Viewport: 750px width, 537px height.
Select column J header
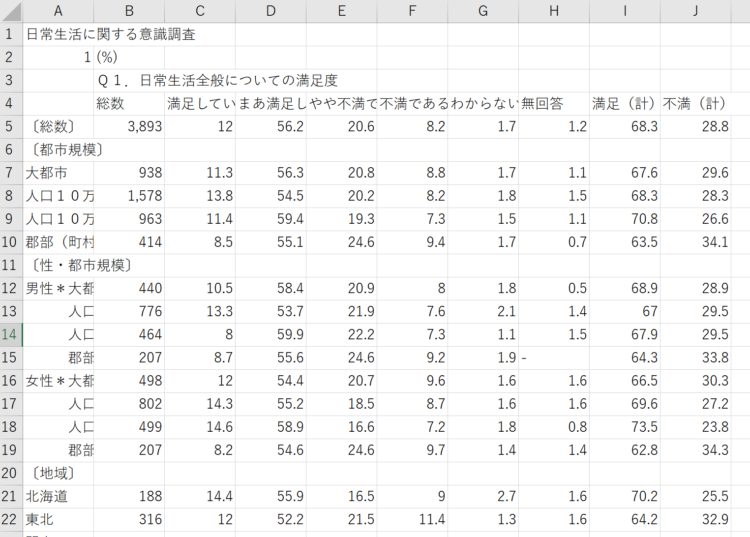(x=695, y=11)
